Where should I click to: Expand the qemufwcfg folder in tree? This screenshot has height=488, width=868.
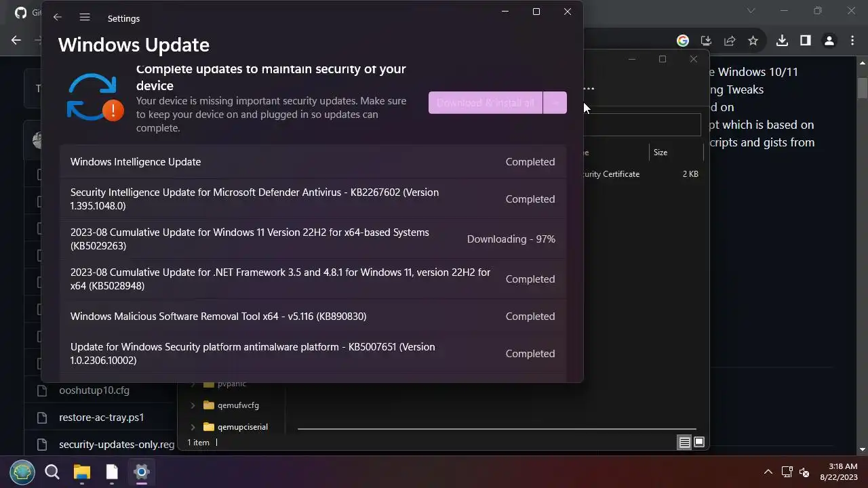tap(193, 405)
